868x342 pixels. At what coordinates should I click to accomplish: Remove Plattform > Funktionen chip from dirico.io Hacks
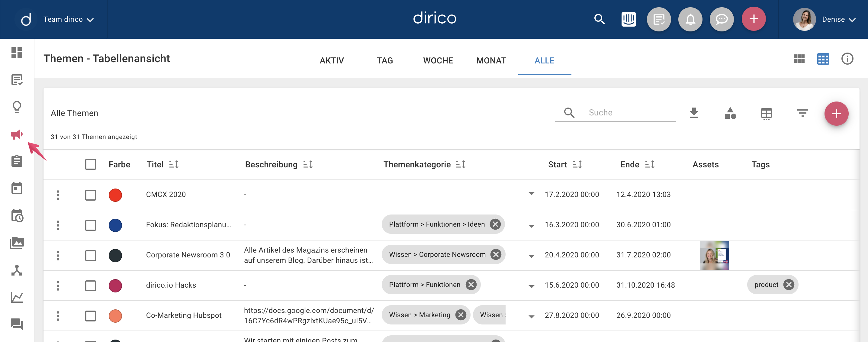[x=471, y=285]
